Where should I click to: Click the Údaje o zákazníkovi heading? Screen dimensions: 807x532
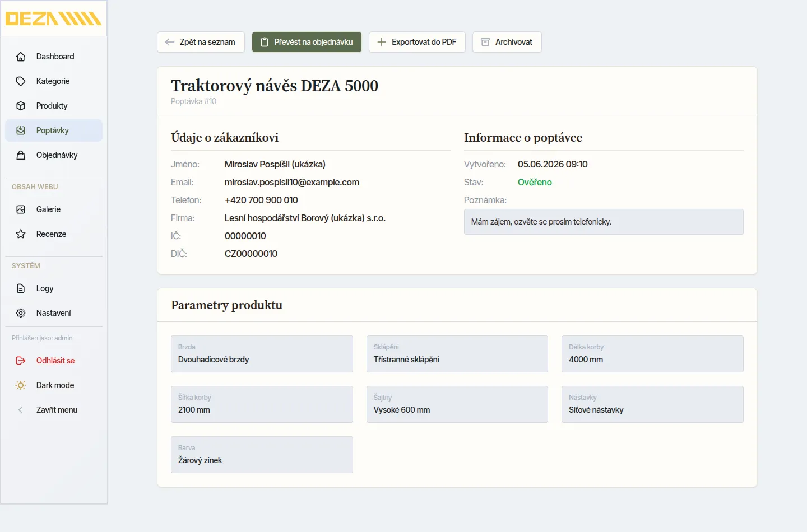click(225, 138)
